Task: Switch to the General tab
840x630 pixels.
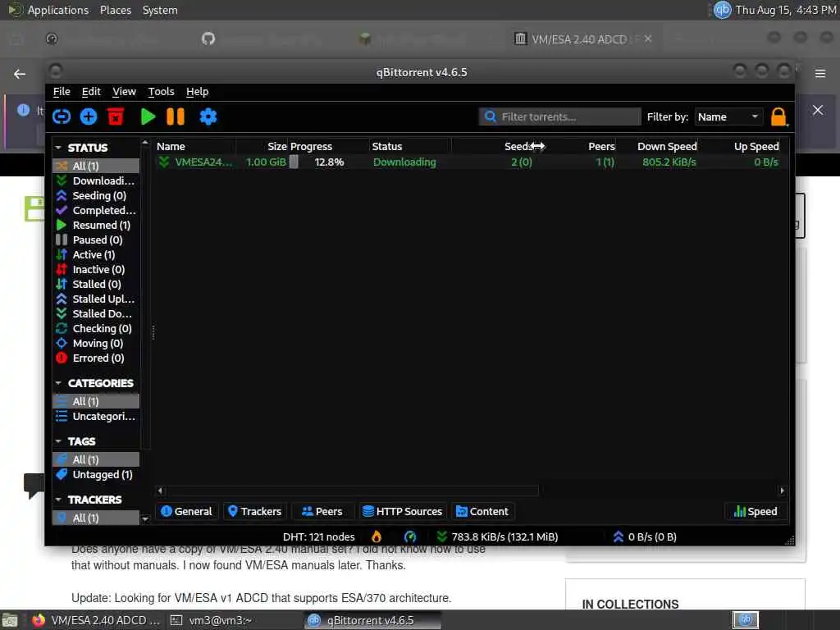Action: 186,512
